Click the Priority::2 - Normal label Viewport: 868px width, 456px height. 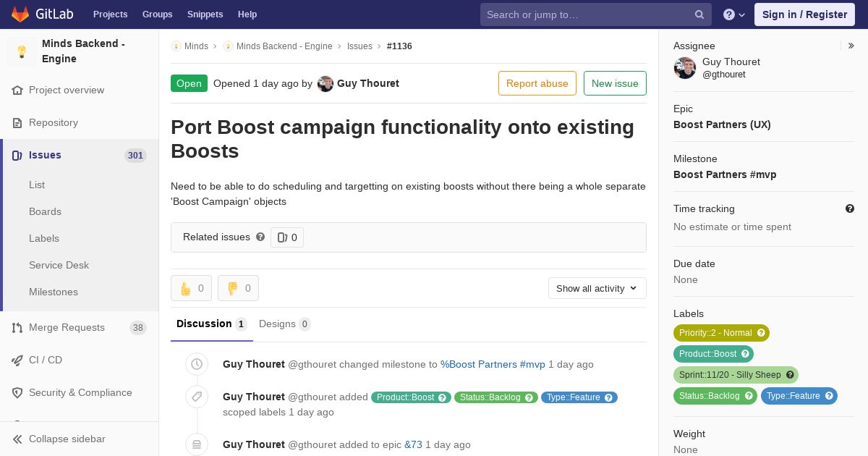721,333
